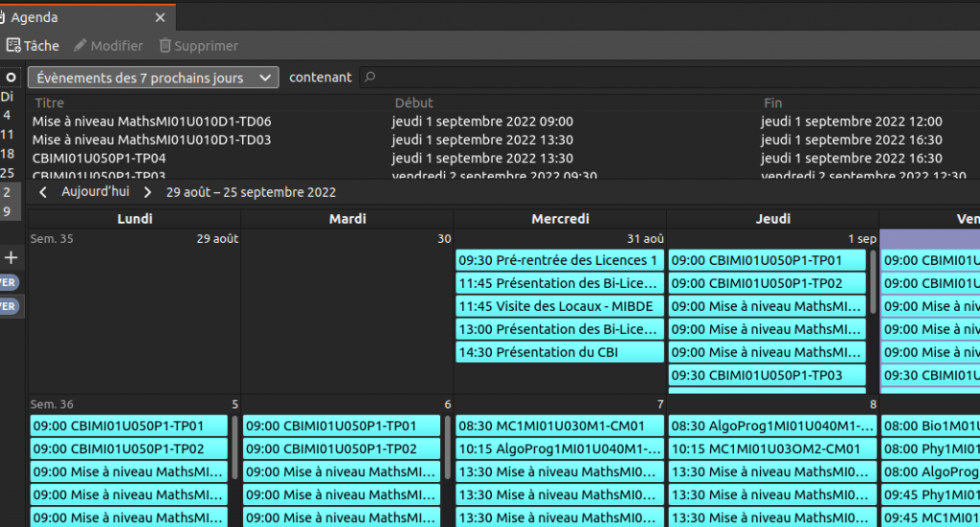This screenshot has width=980, height=527.
Task: Open 08:30 MC1MI01U030M1-CM01 event
Action: (x=559, y=426)
